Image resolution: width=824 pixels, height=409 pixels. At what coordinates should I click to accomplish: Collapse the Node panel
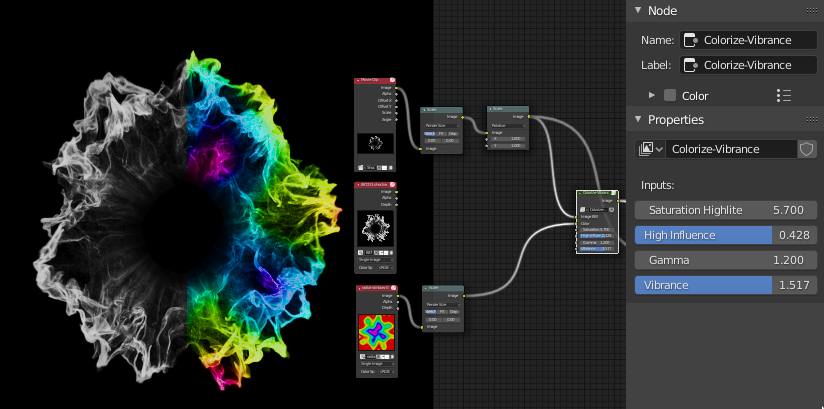pyautogui.click(x=638, y=10)
